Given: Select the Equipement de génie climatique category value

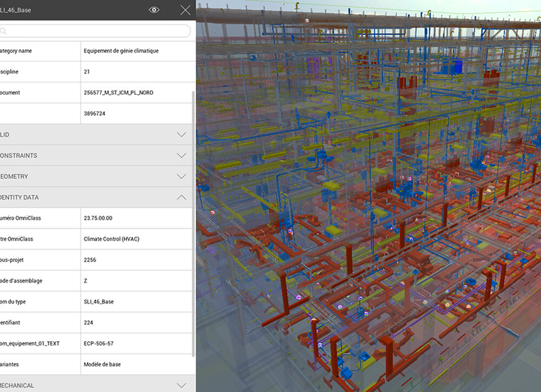Looking at the screenshot, I should point(120,50).
